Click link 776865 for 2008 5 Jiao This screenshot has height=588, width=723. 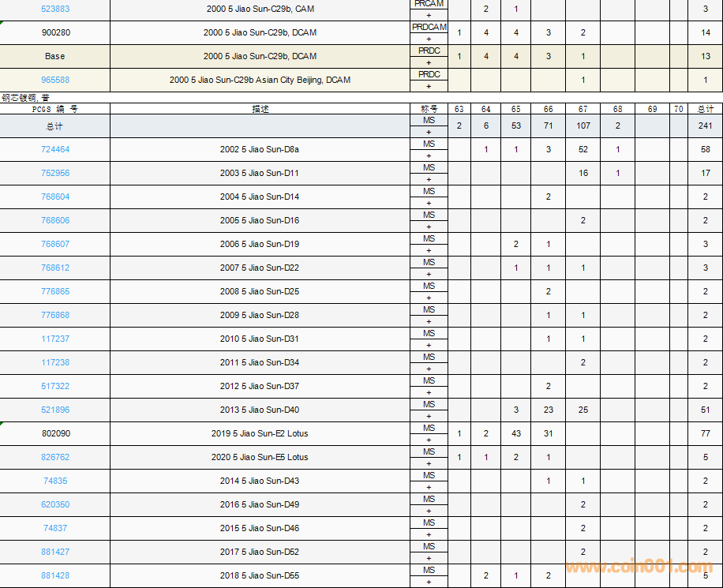tap(55, 291)
